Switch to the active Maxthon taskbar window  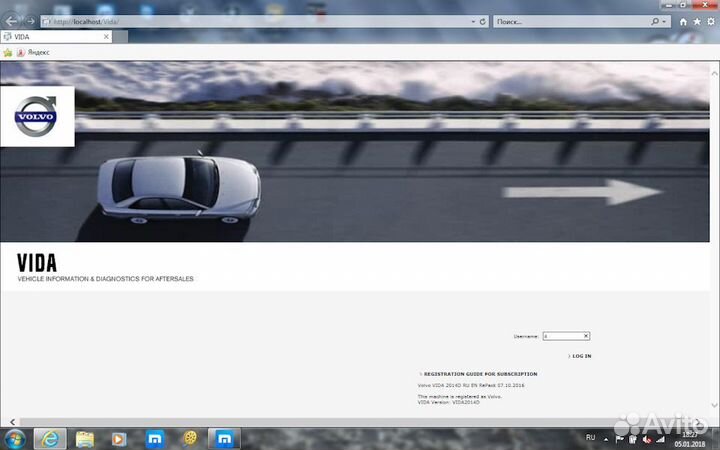(224, 439)
